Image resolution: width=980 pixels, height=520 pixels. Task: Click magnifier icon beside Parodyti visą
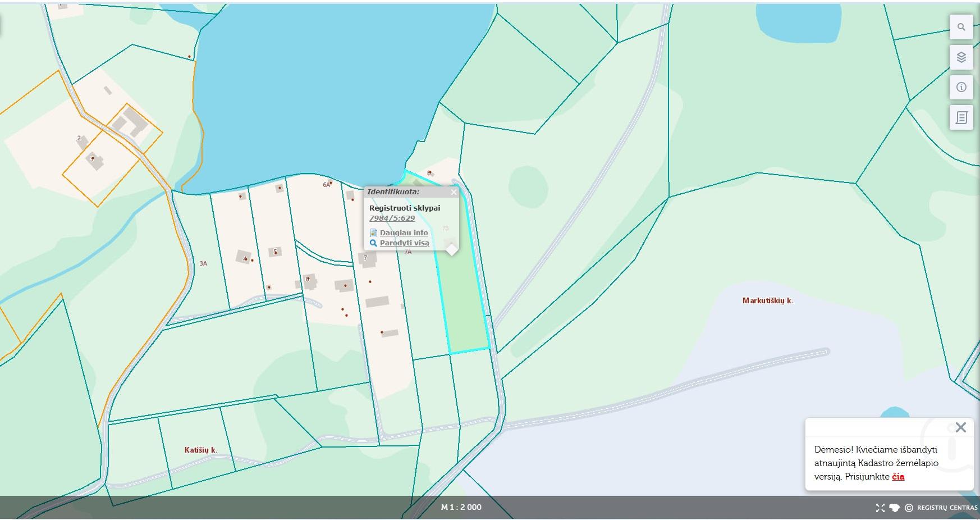point(373,243)
